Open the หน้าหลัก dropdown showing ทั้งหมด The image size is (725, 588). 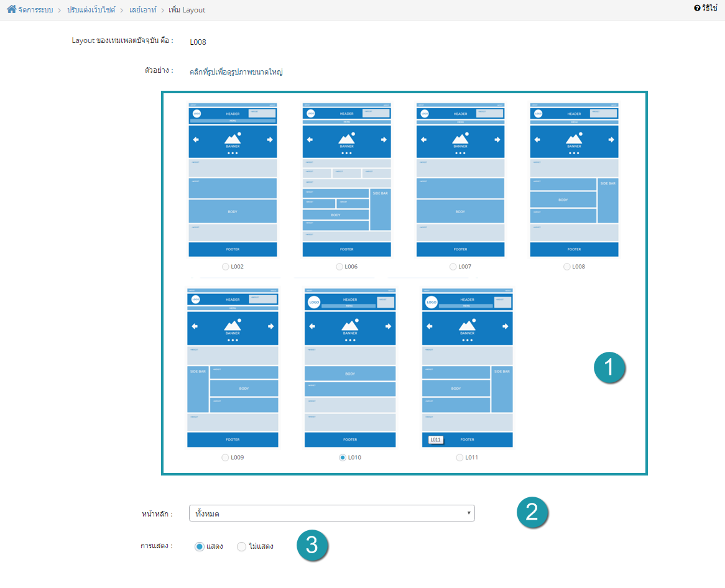(332, 513)
